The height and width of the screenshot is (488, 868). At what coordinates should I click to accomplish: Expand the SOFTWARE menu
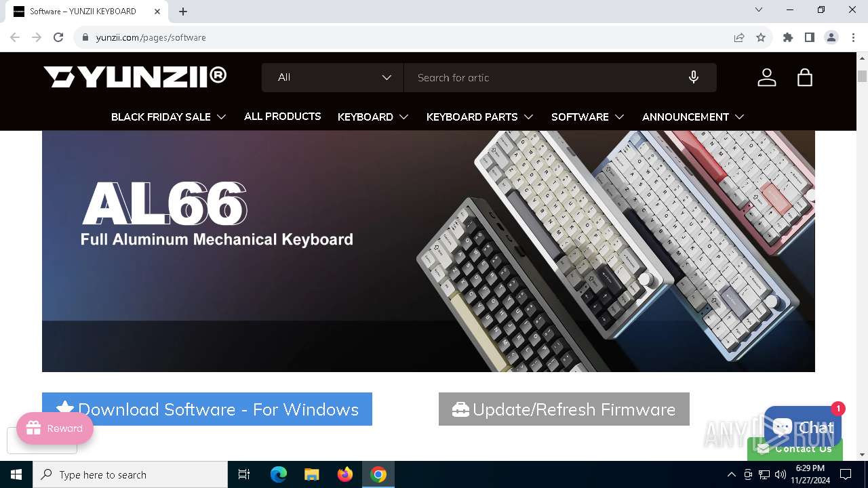(588, 117)
